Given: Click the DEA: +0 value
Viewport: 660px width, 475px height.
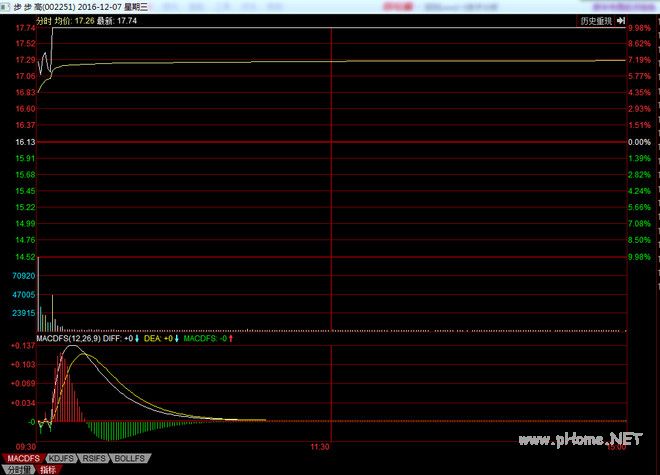Looking at the screenshot, I should point(158,339).
